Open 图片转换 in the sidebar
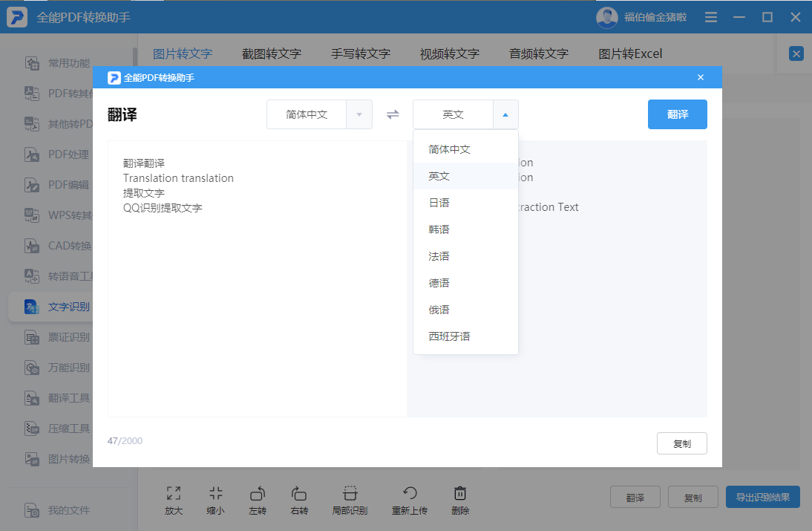The height and width of the screenshot is (531, 812). [x=57, y=459]
